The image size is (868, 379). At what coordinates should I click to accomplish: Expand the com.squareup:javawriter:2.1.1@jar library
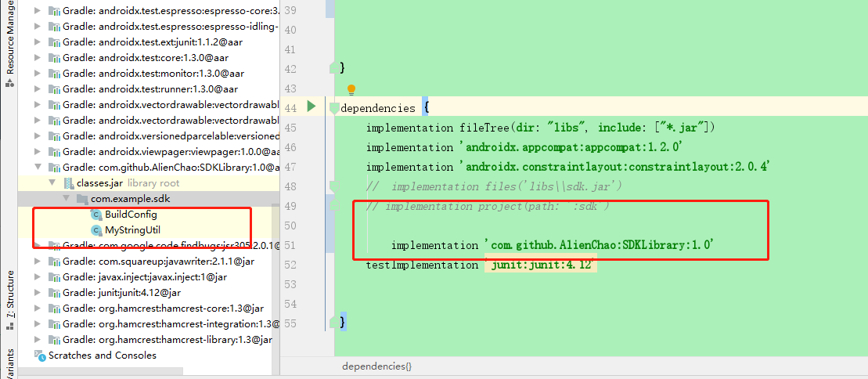point(38,261)
